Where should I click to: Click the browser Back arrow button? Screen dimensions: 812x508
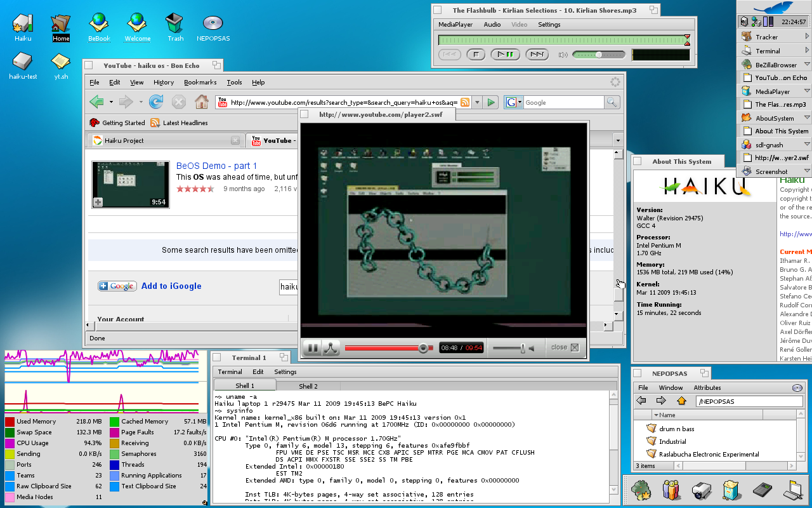pos(97,102)
